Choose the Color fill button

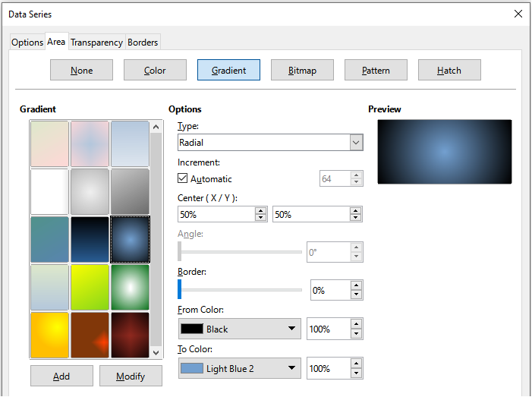(x=155, y=71)
